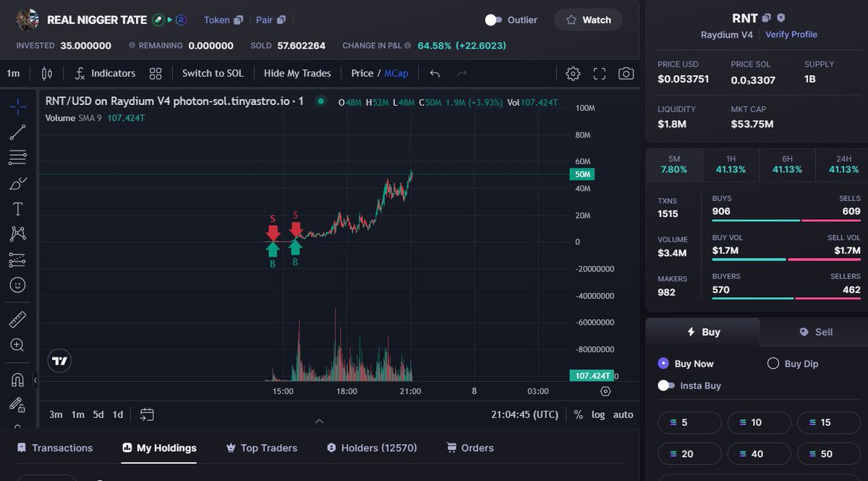
Task: Toggle log scale on chart
Action: (598, 414)
